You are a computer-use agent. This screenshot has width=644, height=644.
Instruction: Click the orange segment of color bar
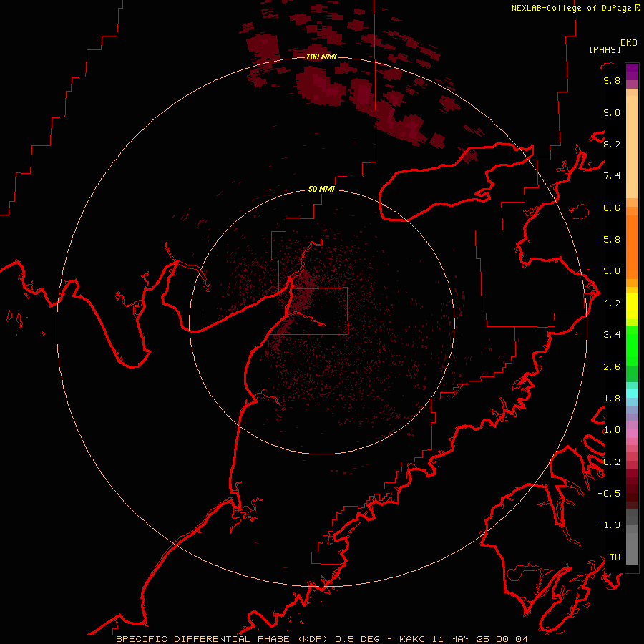632,247
